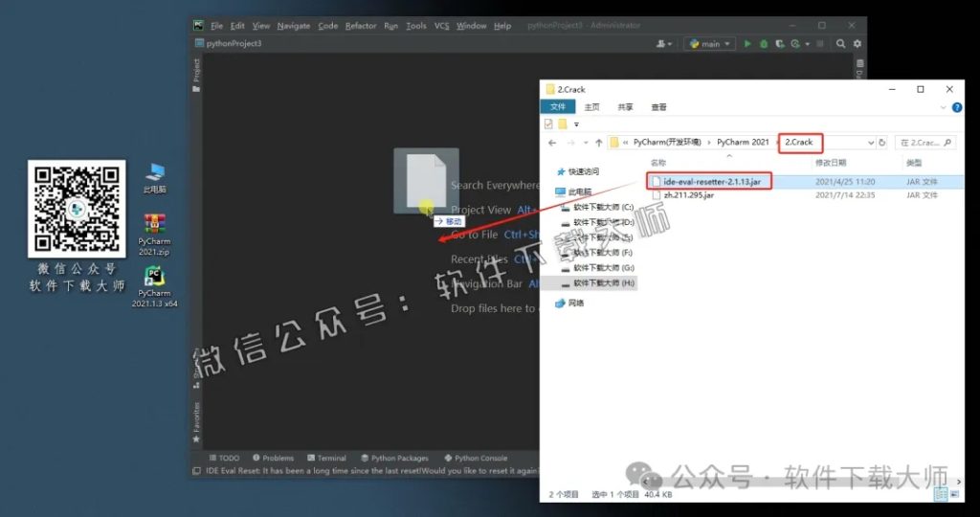Click the New Folder icon in Explorer quick access toolbar
The image size is (980, 517).
click(563, 124)
